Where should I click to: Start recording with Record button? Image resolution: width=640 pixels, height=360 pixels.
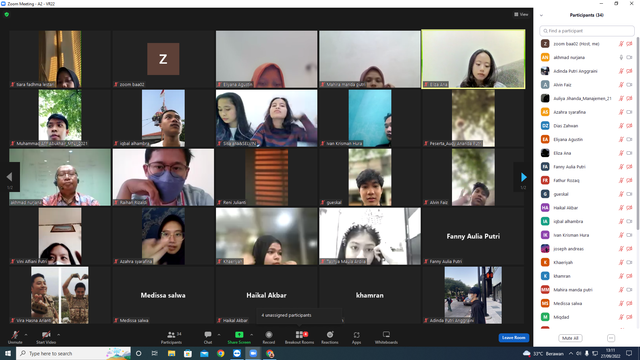pos(269,337)
